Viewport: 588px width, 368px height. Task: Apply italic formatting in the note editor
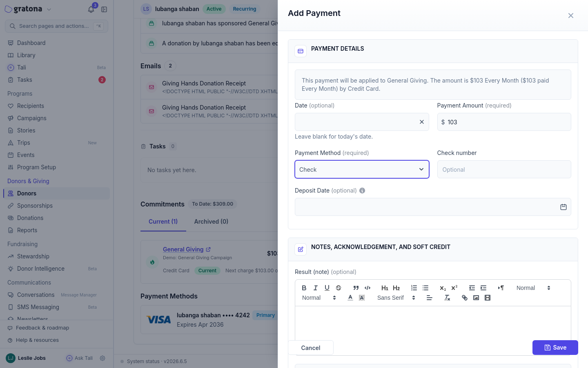click(315, 288)
